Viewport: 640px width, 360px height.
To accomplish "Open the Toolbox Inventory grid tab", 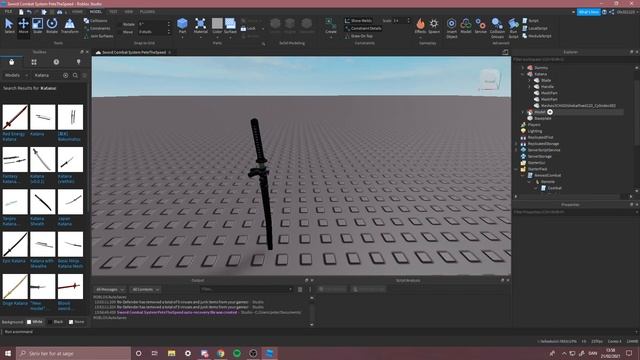I will (34, 62).
